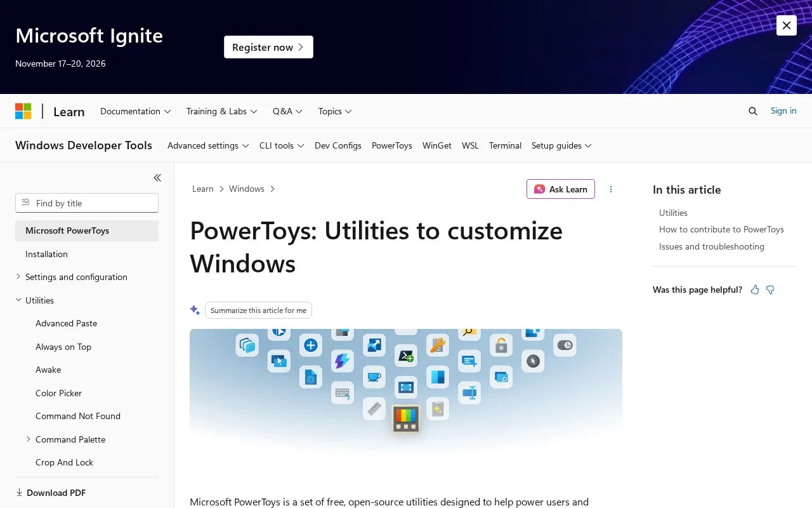Collapse the Utilities tree section

18,300
